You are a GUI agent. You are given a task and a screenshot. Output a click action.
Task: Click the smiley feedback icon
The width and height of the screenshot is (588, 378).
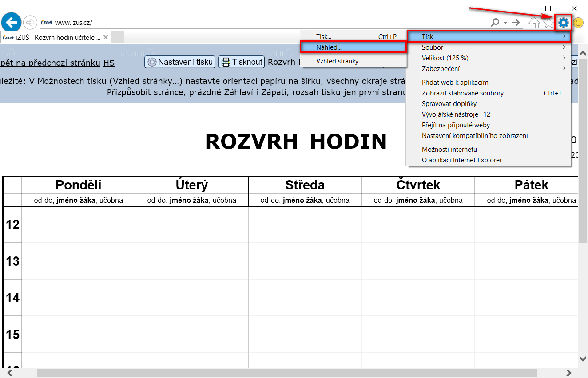pos(578,23)
